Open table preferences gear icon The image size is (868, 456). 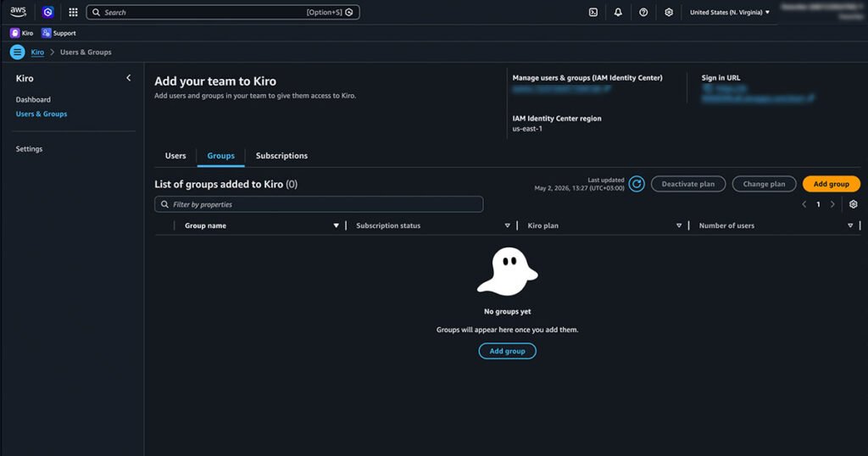(853, 204)
